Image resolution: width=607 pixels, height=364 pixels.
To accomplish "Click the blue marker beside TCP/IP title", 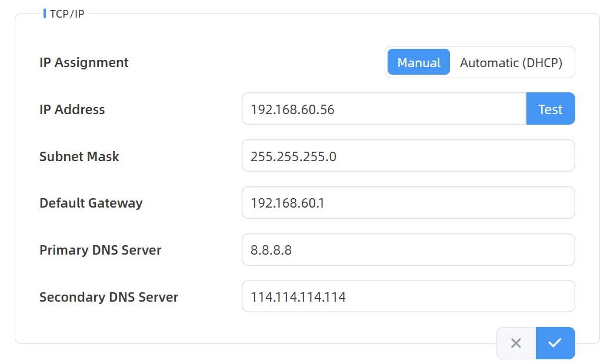I will [45, 13].
